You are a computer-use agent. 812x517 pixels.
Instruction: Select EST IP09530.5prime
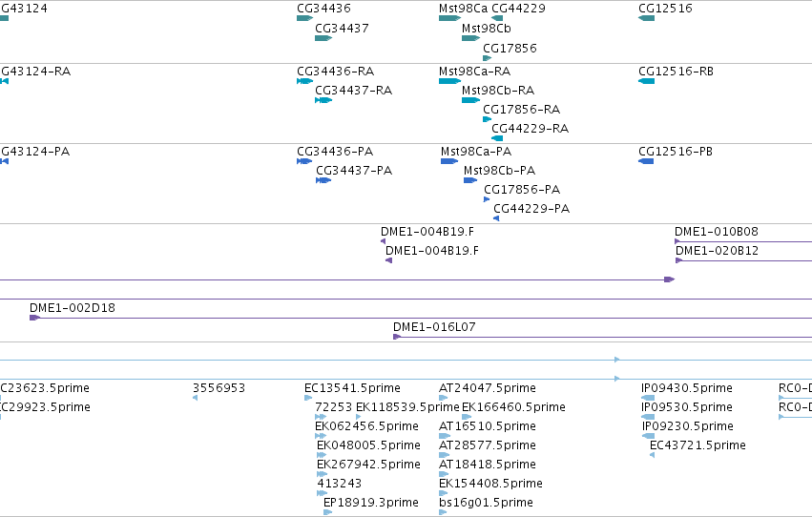687,407
